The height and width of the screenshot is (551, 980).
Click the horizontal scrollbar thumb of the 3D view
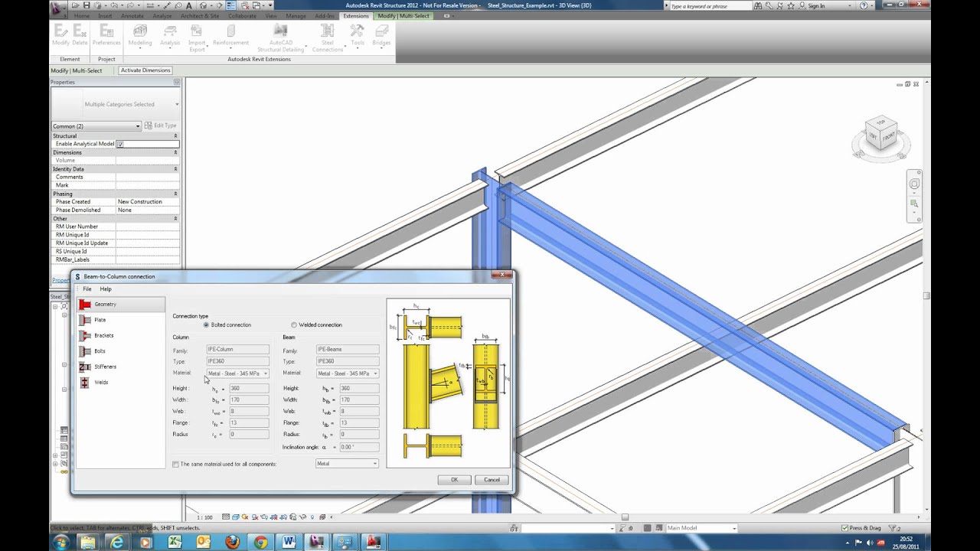pos(625,517)
